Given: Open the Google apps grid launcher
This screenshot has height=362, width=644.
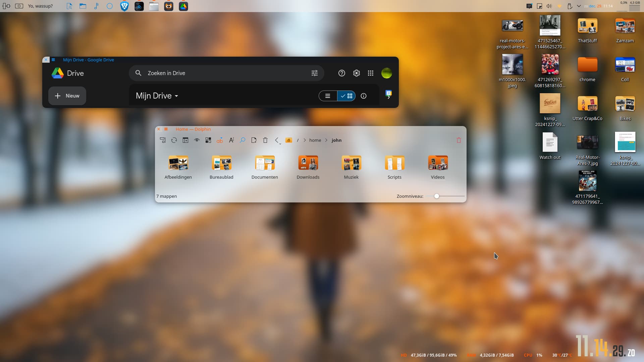Looking at the screenshot, I should click(x=371, y=73).
